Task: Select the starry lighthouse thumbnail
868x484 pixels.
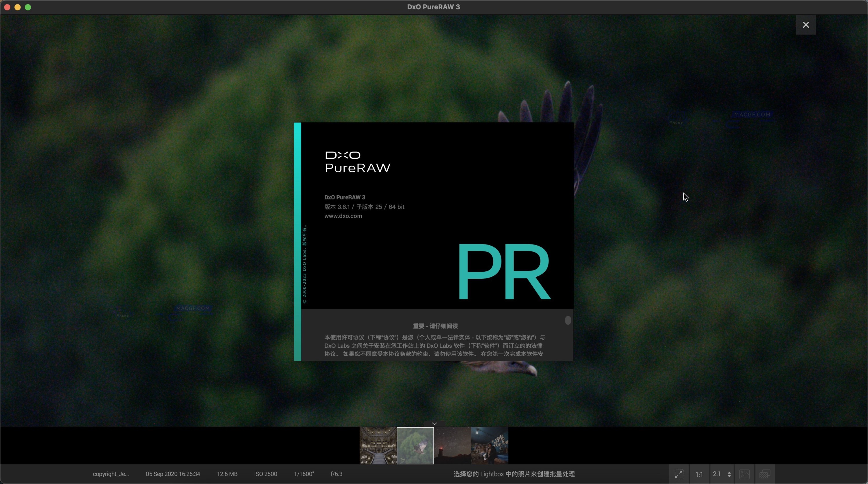Action: pos(453,445)
